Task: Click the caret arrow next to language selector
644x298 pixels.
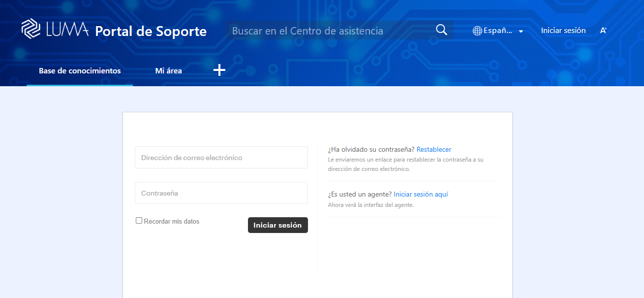Action: pyautogui.click(x=521, y=31)
